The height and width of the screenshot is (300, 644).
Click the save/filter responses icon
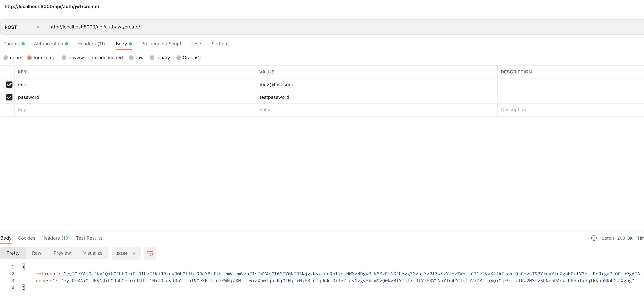click(150, 253)
